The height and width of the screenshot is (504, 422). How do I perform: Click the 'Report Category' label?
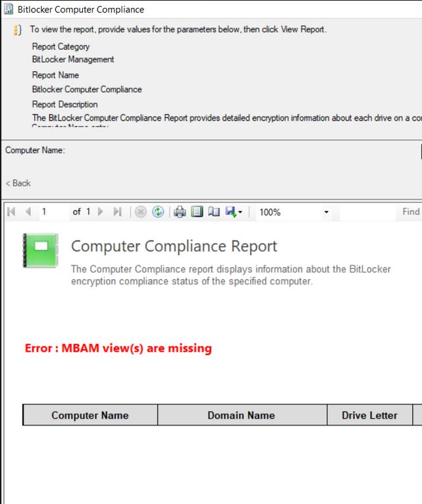[x=61, y=47]
